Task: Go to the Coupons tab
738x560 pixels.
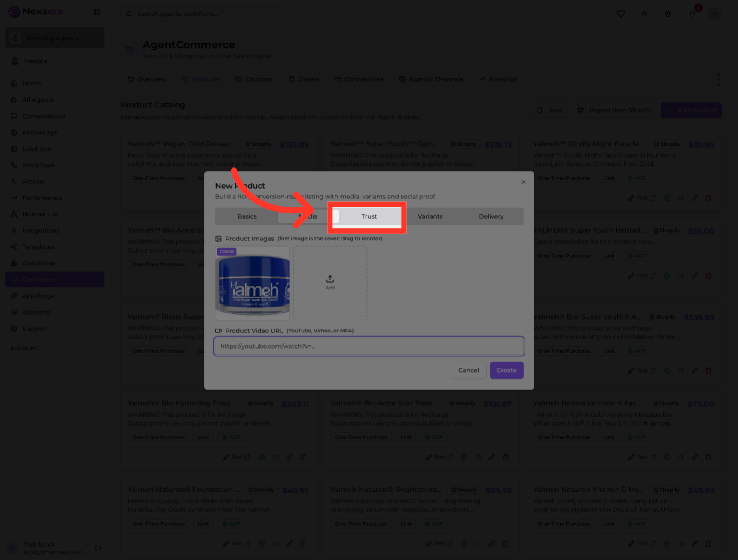Action: [254, 79]
